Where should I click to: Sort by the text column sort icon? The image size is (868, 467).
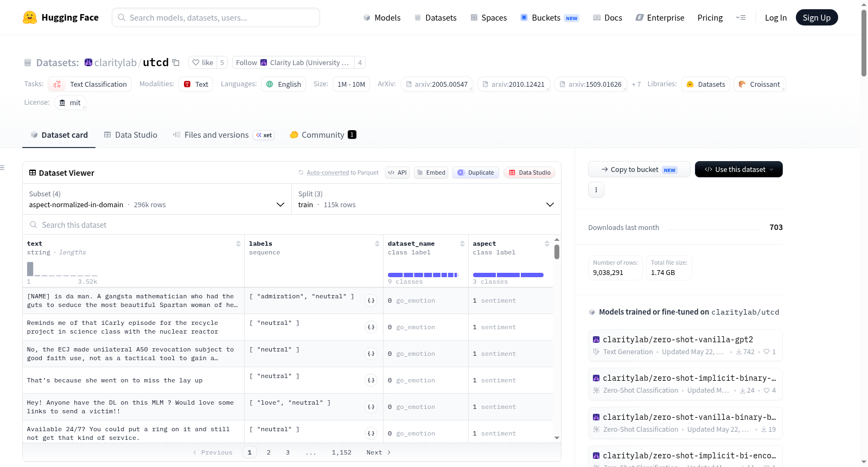(x=238, y=244)
